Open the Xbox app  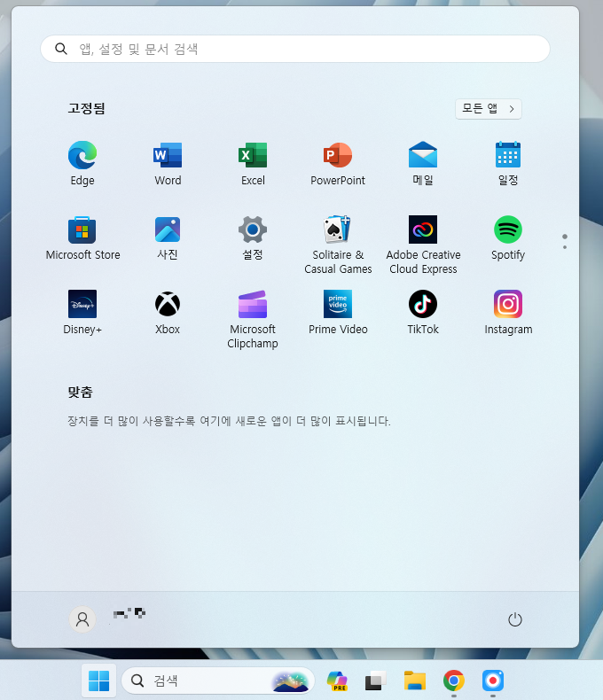pyautogui.click(x=168, y=313)
